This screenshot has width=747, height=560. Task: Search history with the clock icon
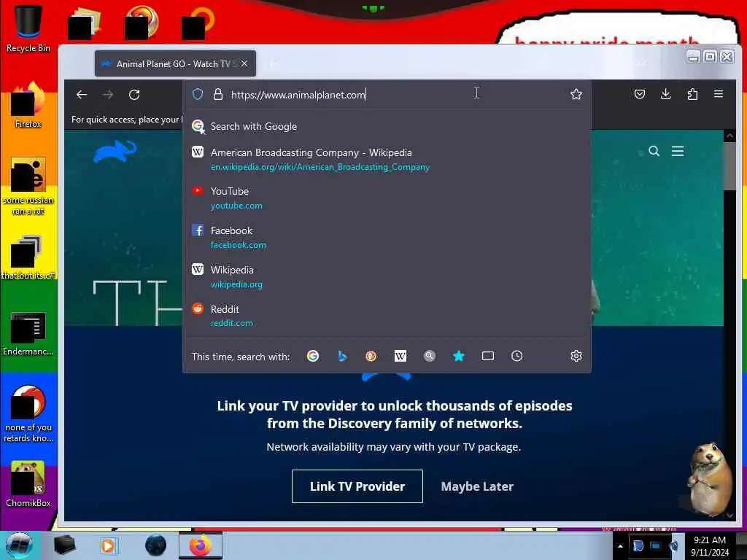tap(517, 356)
